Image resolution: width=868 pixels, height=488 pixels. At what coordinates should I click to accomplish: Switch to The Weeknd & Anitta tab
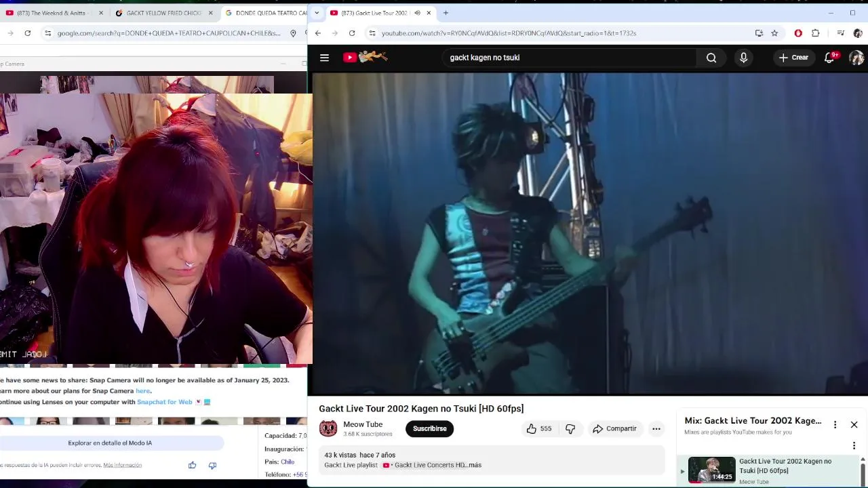tap(51, 13)
